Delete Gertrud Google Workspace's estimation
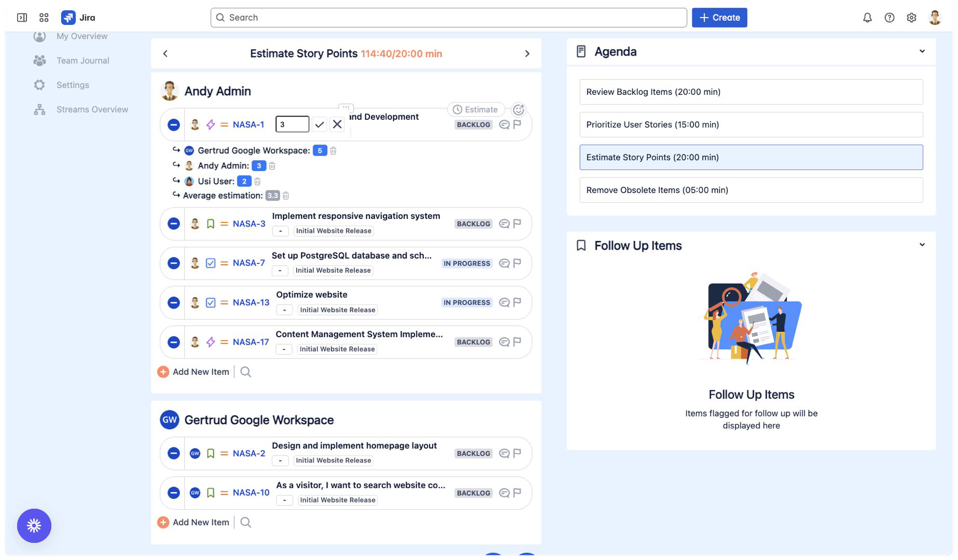Viewport: 958px width, 560px height. pyautogui.click(x=334, y=151)
